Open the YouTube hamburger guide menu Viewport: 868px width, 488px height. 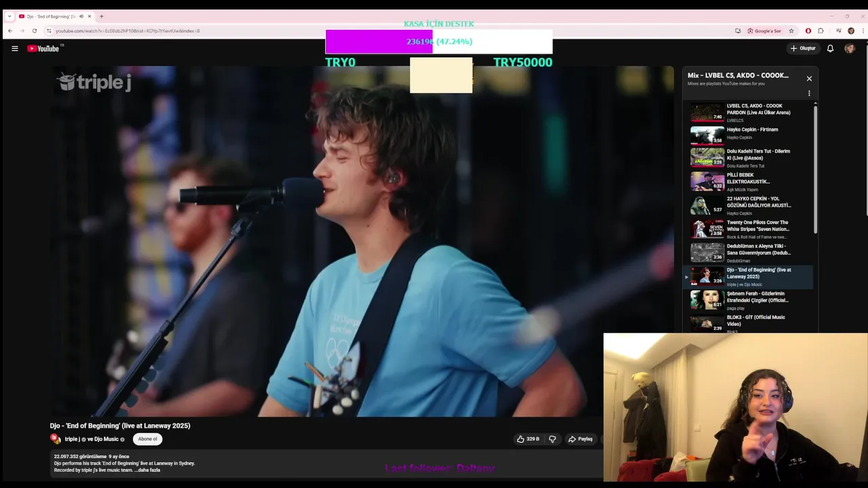[x=14, y=48]
